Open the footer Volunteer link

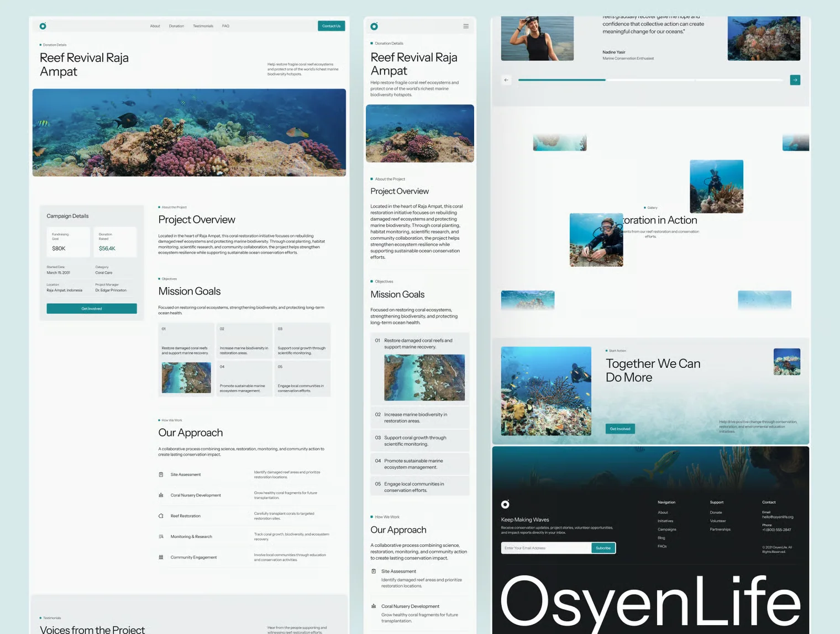[718, 521]
